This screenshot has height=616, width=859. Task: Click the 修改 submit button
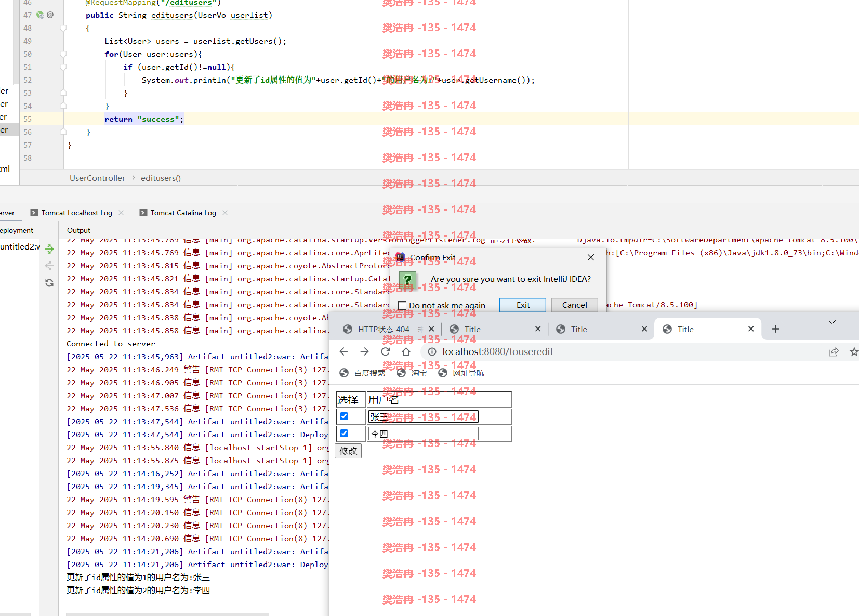348,451
